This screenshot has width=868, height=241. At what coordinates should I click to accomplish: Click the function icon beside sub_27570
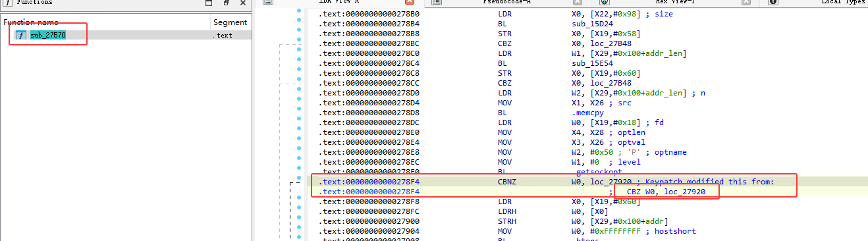click(21, 34)
